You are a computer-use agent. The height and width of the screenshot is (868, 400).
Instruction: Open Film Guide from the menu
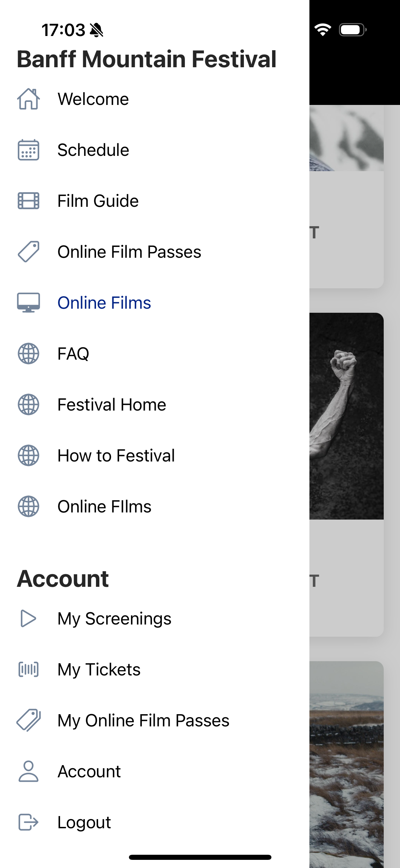coord(98,201)
